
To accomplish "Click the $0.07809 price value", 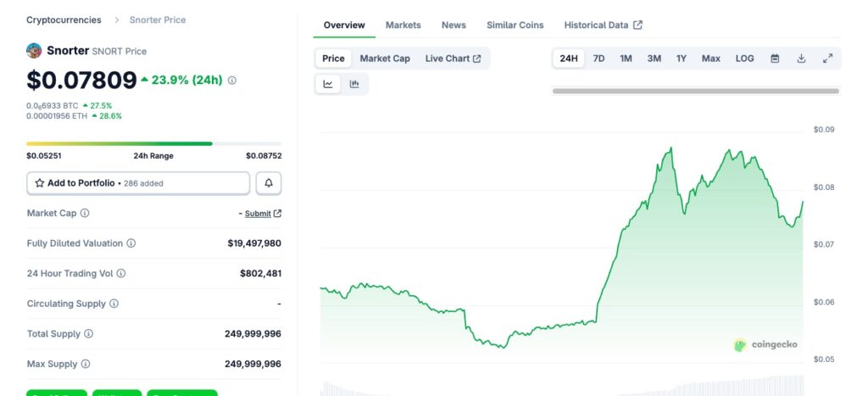I will 81,81.
